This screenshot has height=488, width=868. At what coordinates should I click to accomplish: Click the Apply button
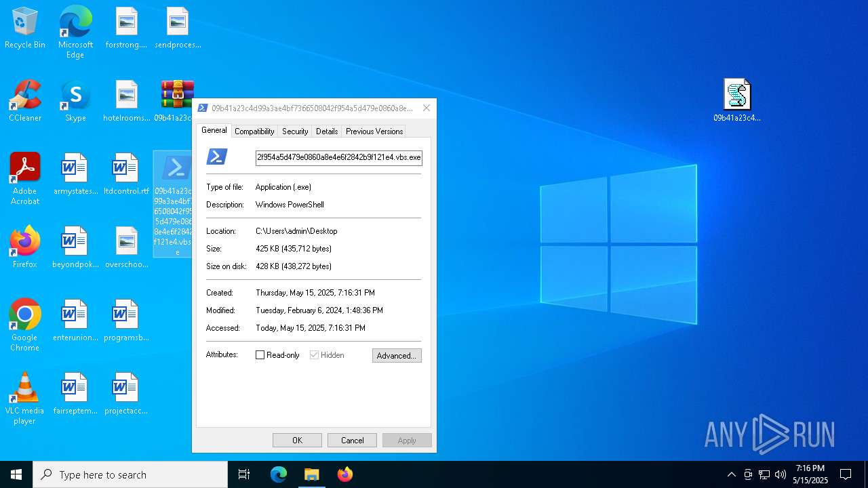tap(407, 441)
